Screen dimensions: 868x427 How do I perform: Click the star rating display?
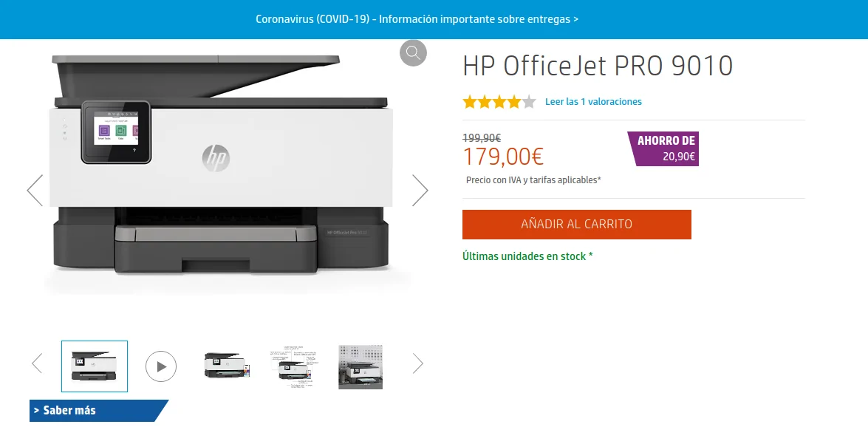[499, 102]
